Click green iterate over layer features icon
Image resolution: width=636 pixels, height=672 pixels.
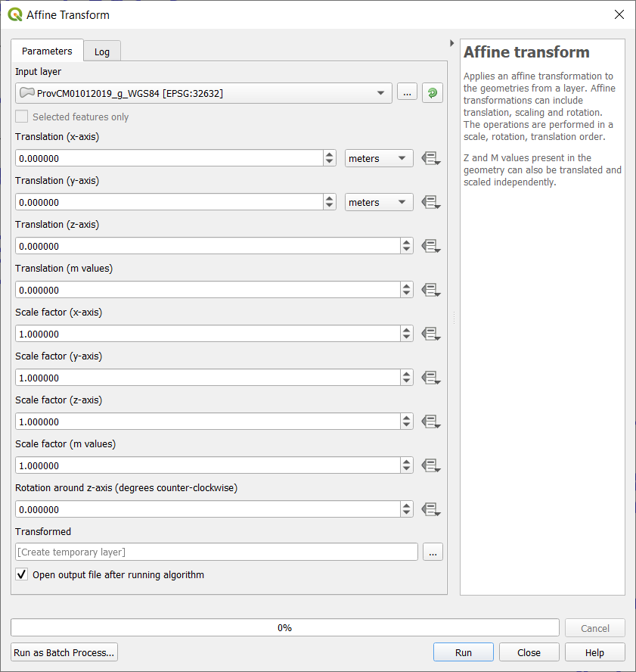pos(433,93)
